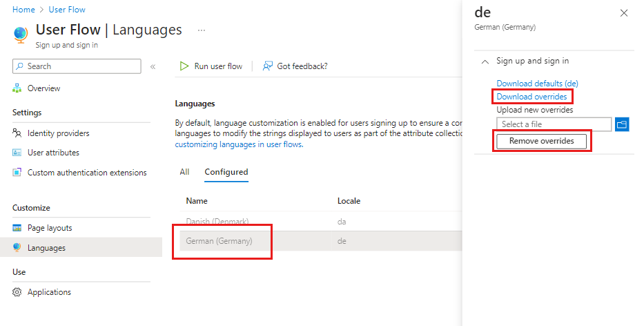Collapse the Sign up and sign in section
The height and width of the screenshot is (326, 644).
coord(485,61)
